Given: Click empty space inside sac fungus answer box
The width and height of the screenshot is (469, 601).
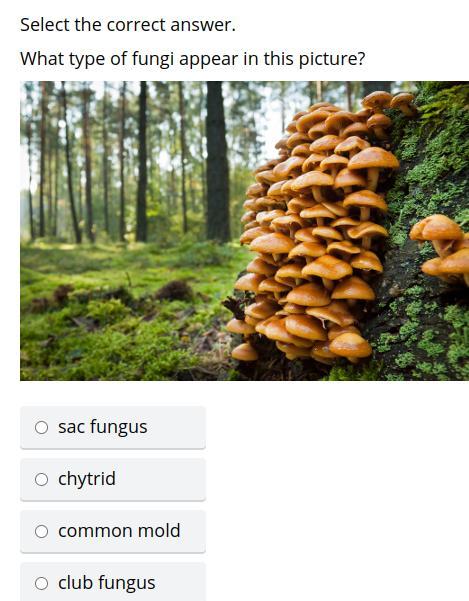Looking at the screenshot, I should [x=176, y=427].
